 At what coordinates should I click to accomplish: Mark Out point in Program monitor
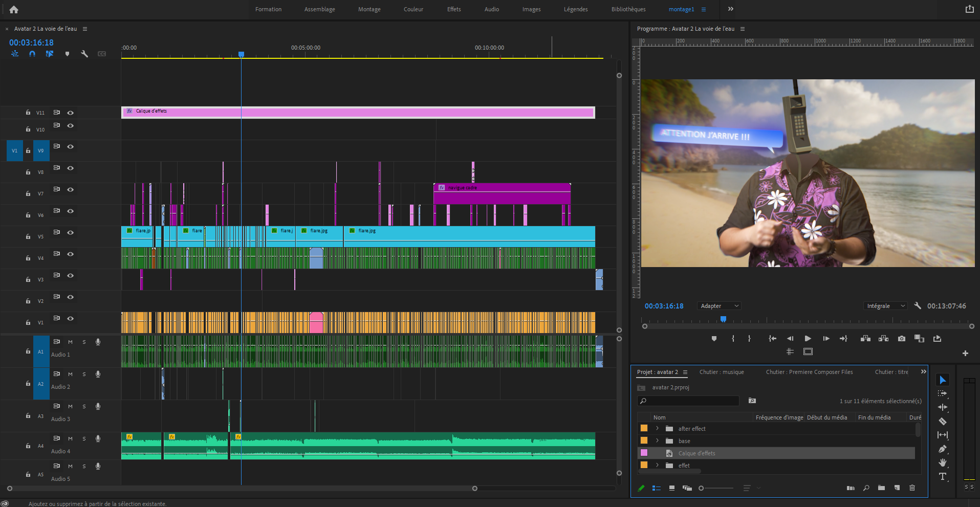(749, 338)
